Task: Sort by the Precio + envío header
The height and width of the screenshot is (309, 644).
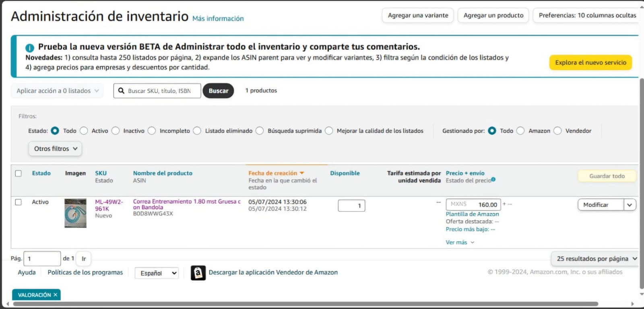Action: pos(465,173)
